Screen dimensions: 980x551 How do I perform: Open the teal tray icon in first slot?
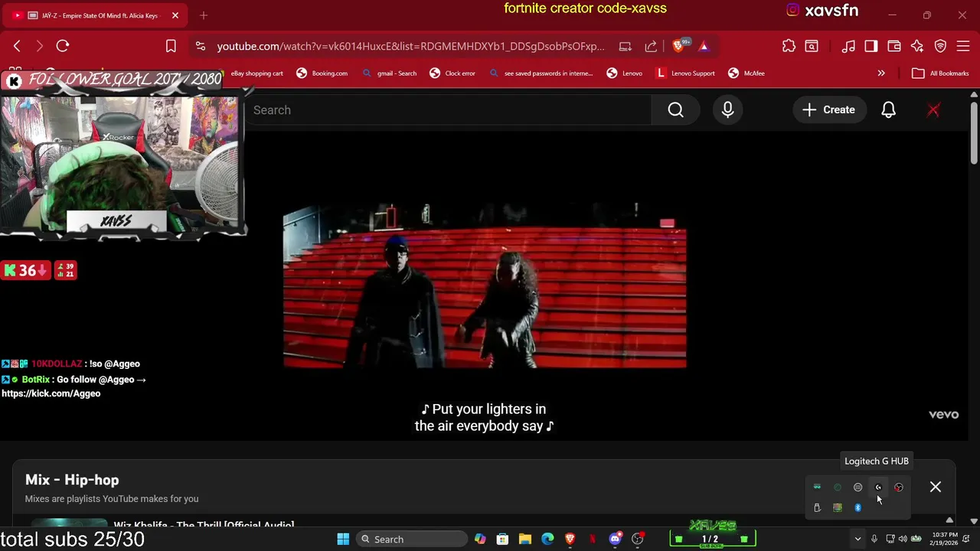pyautogui.click(x=817, y=487)
